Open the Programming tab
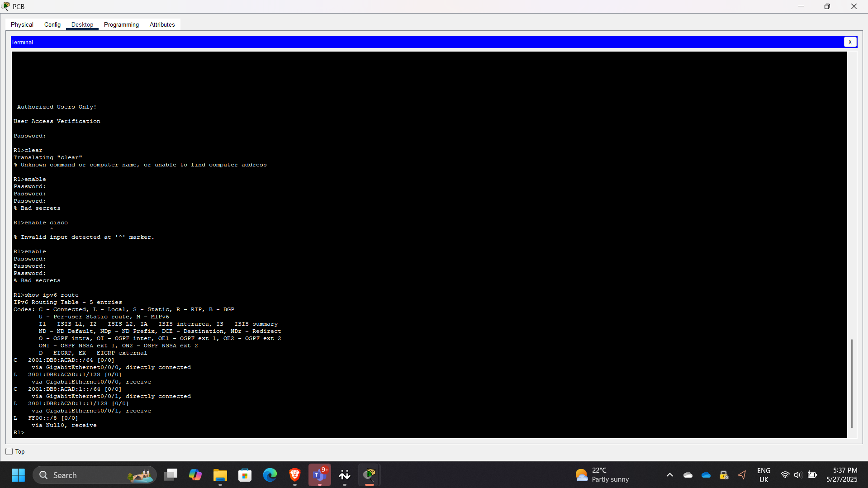 pyautogui.click(x=121, y=24)
